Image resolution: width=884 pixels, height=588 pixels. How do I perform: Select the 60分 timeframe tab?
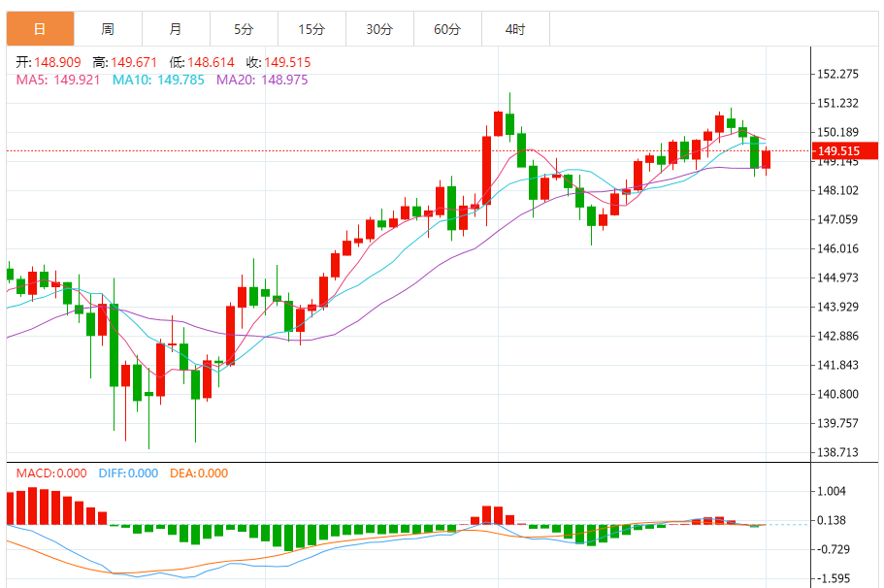click(447, 29)
